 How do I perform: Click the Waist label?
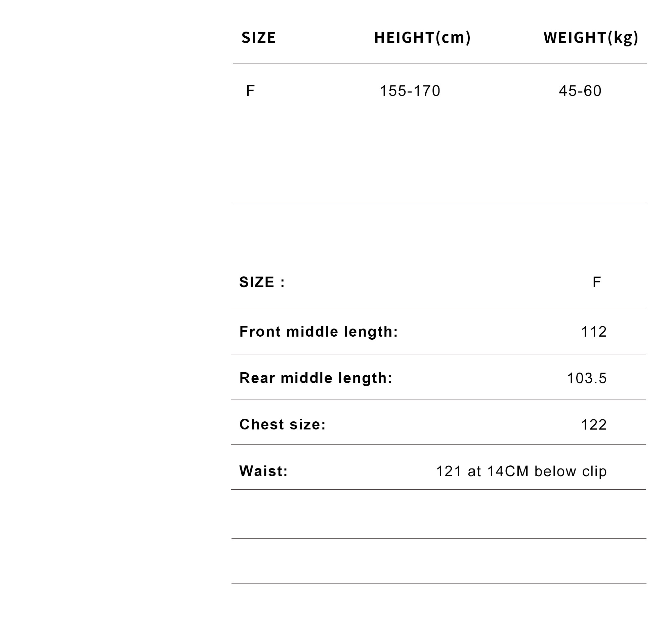click(263, 471)
